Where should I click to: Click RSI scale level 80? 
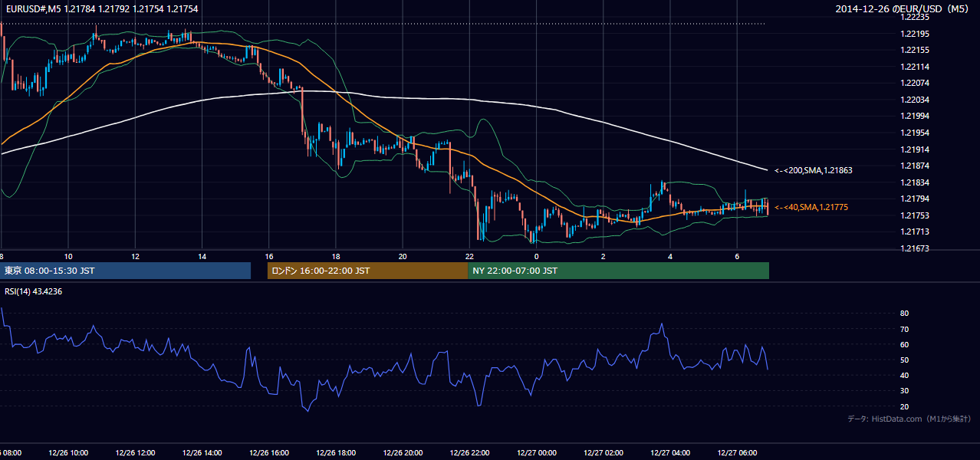(904, 314)
